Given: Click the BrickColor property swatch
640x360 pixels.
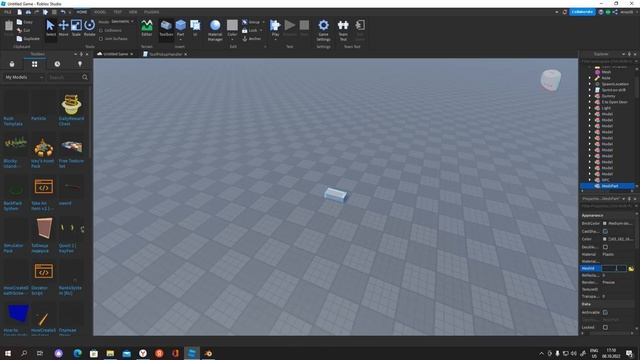Looking at the screenshot, I should [x=605, y=224].
